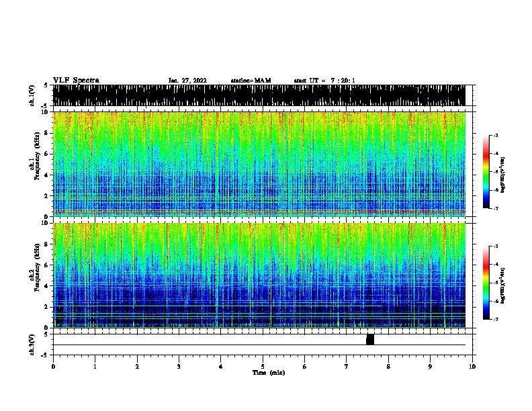Click the "6" kHz tick of ch.1 spectrogram

[46, 154]
